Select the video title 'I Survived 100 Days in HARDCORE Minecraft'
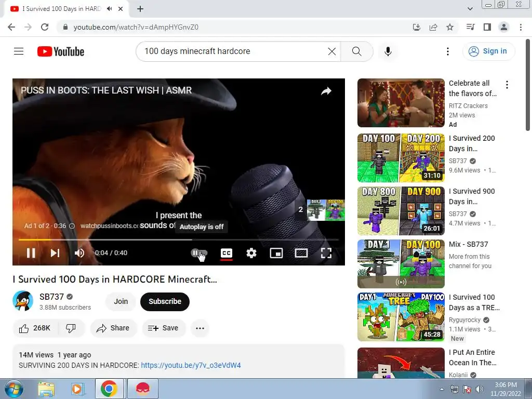 [115, 279]
